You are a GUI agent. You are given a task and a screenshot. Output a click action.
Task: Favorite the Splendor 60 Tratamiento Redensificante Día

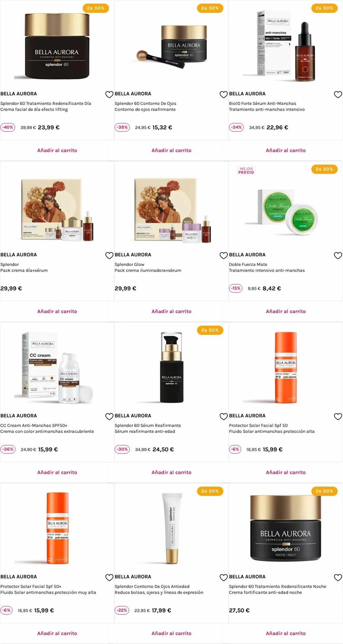pyautogui.click(x=109, y=95)
